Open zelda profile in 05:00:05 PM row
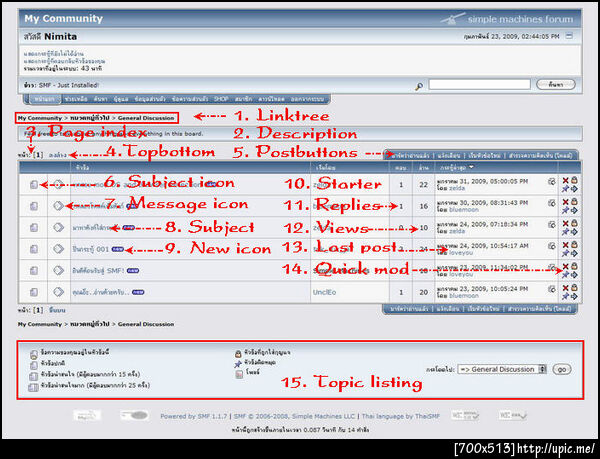Viewport: 600px width, 459px height. point(457,188)
